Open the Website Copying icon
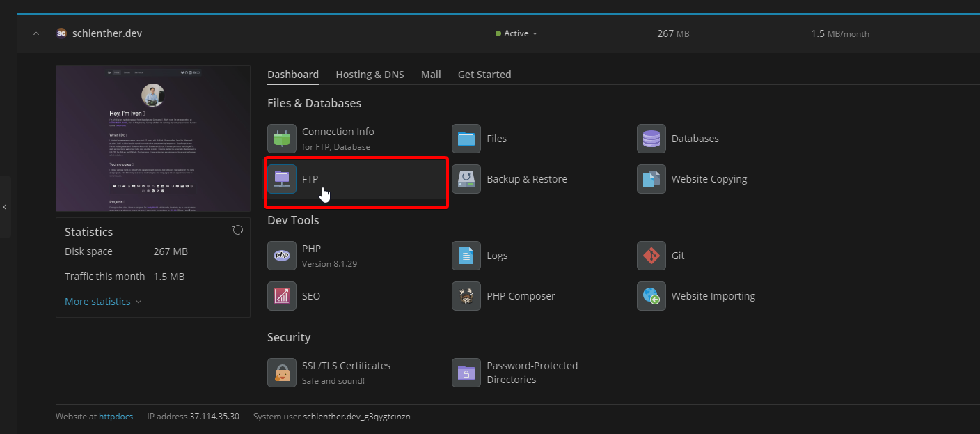The width and height of the screenshot is (980, 434). [x=651, y=179]
